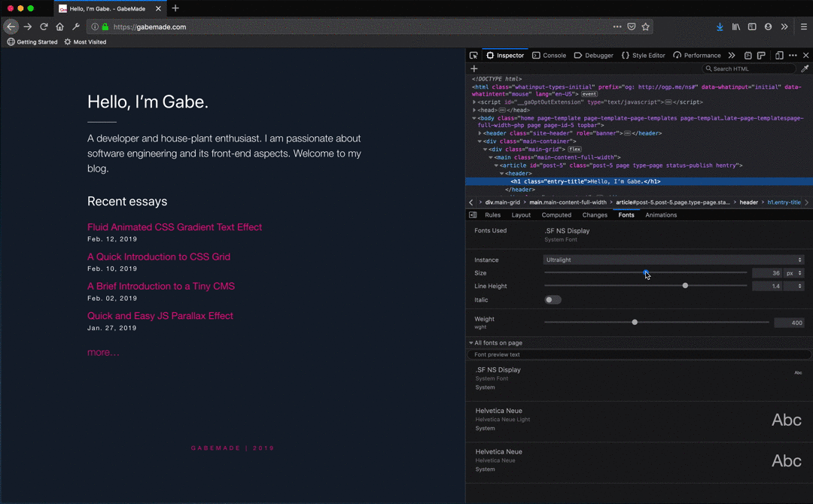Click the green padlock site security icon
Viewport: 813px width, 504px height.
click(x=105, y=27)
